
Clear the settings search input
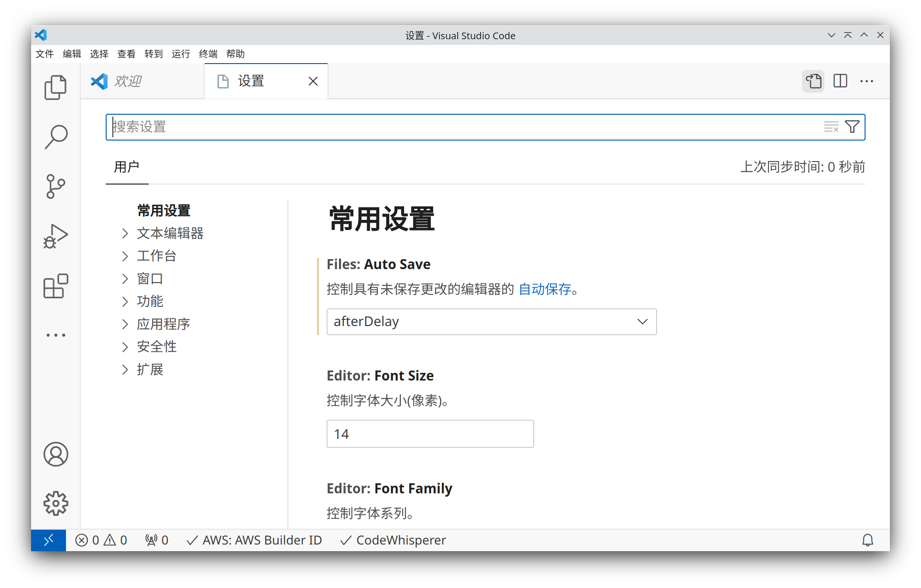click(x=831, y=127)
